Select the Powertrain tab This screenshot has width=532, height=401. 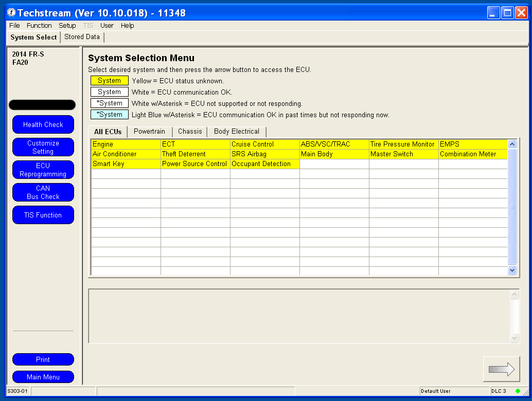(149, 132)
